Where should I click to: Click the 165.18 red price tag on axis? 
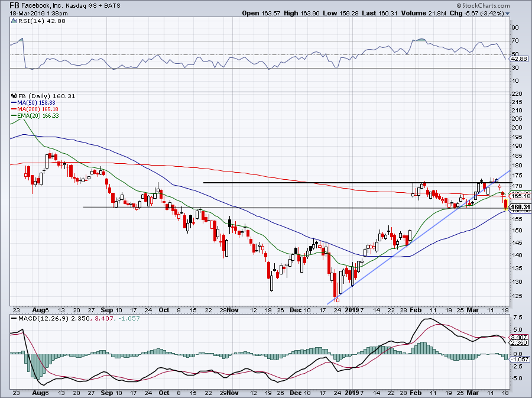[x=521, y=196]
